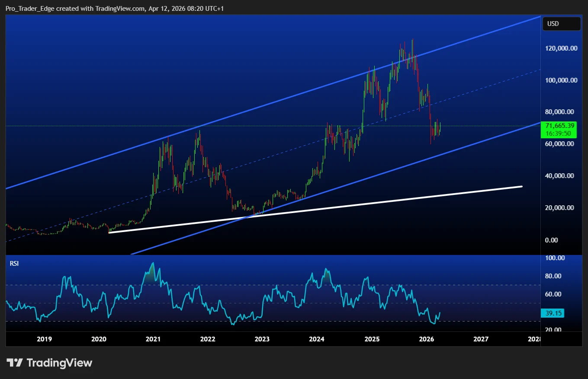Select the 39.15 RSI value label

tap(553, 313)
